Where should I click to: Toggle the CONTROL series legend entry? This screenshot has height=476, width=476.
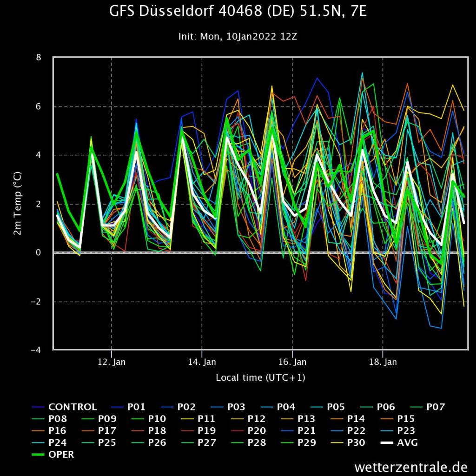(x=72, y=407)
